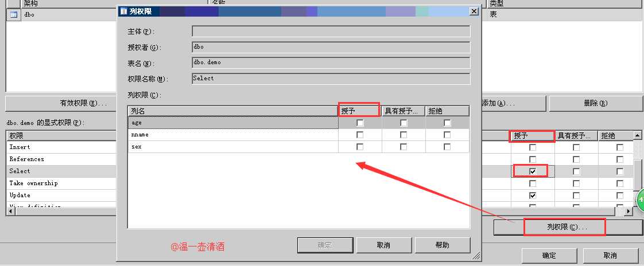Viewport: 644px width, 266px height.
Task: Click 有效权限(E)... button
Action: (61, 103)
